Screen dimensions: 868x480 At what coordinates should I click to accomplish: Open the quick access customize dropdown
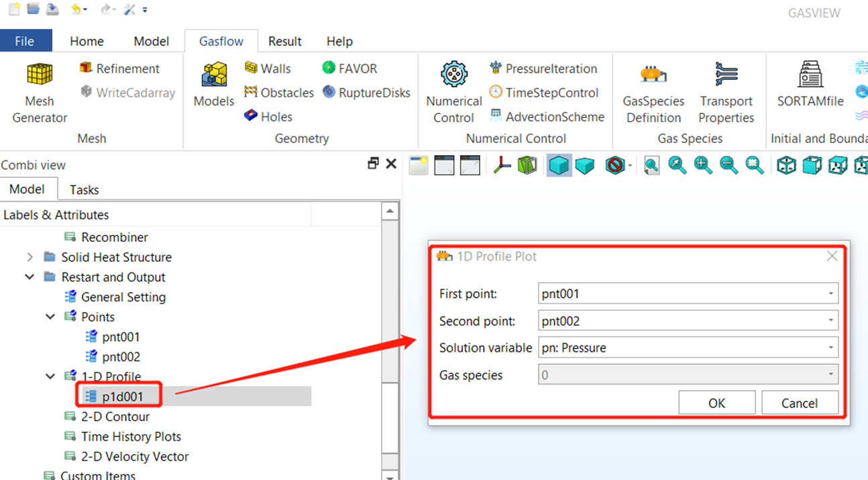[x=146, y=9]
